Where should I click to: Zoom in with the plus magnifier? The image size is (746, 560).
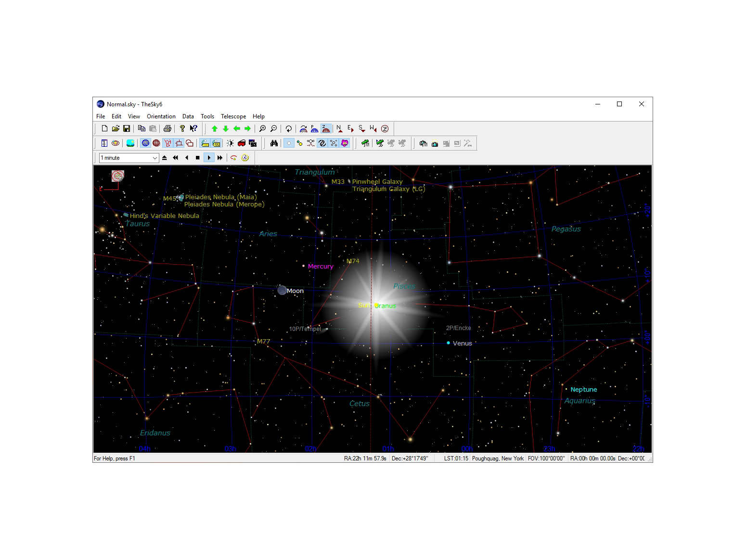click(263, 128)
